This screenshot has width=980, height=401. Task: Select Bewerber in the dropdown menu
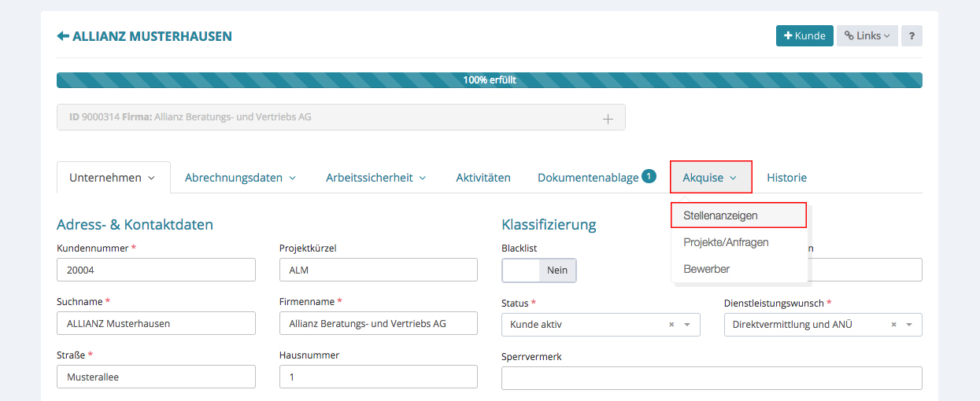coord(706,269)
